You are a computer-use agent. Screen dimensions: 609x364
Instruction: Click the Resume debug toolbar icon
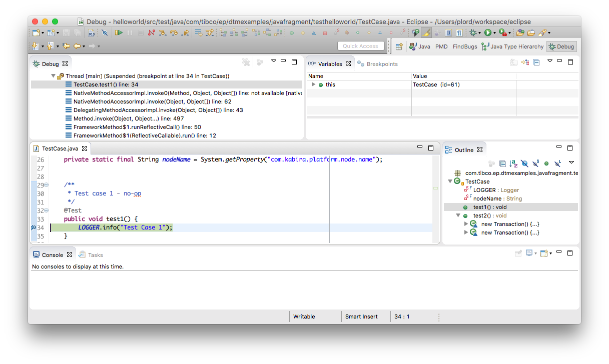coord(118,32)
